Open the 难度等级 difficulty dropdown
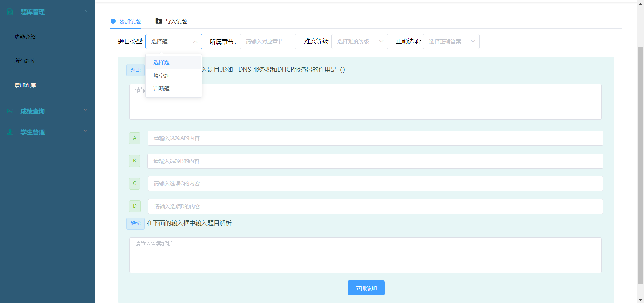The height and width of the screenshot is (303, 644). click(x=359, y=42)
